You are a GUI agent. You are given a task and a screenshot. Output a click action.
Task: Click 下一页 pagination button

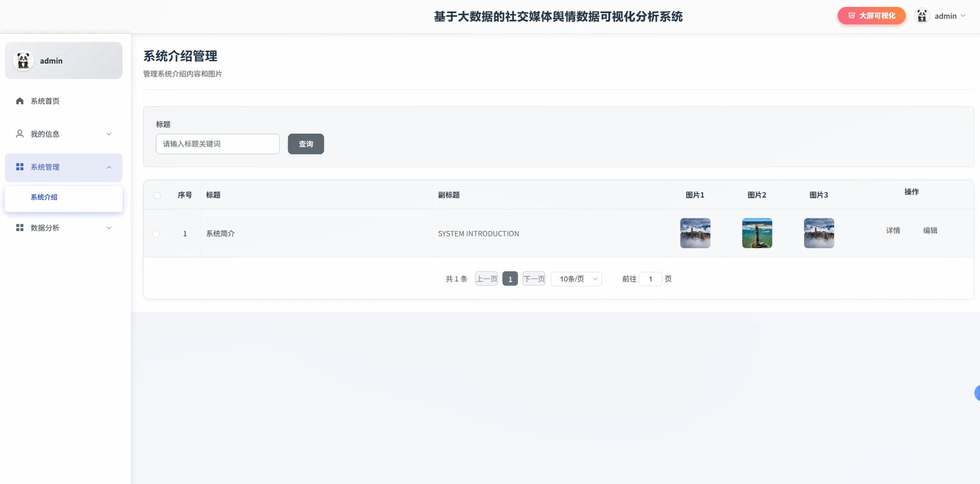[x=534, y=279]
